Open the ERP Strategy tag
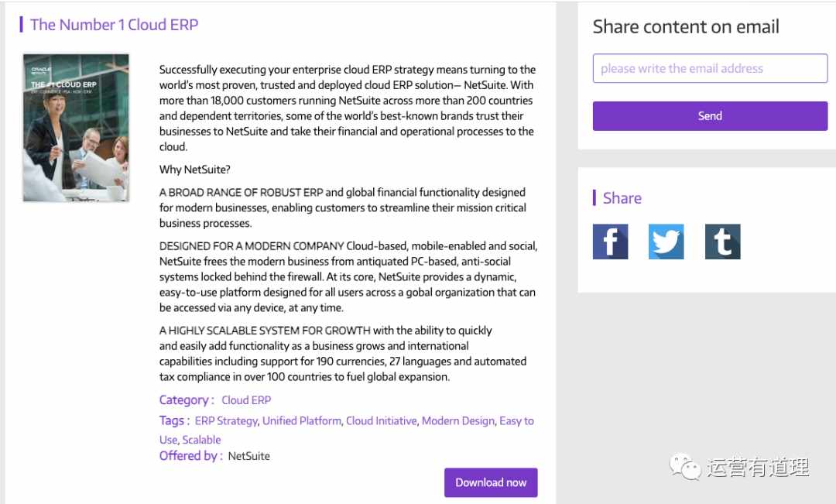This screenshot has height=504, width=836. (x=226, y=421)
